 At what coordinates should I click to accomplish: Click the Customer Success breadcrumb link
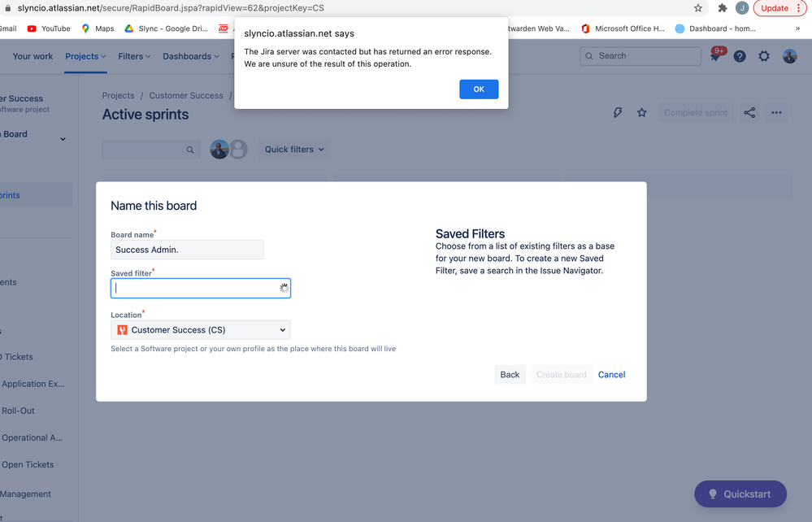pos(186,95)
